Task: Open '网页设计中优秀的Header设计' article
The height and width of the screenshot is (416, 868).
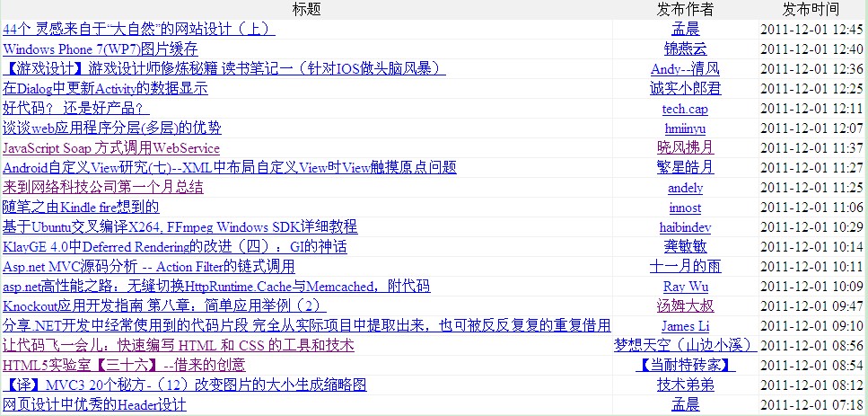Action: [x=94, y=405]
